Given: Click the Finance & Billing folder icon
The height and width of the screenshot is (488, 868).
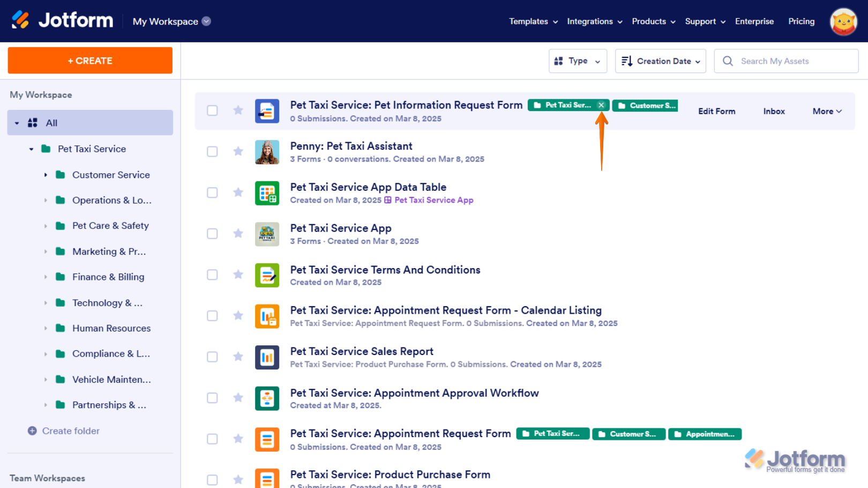Looking at the screenshot, I should click(x=61, y=277).
